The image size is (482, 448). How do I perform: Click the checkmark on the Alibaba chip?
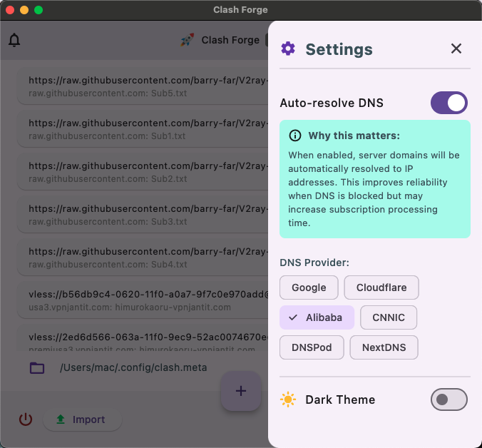[x=293, y=317]
